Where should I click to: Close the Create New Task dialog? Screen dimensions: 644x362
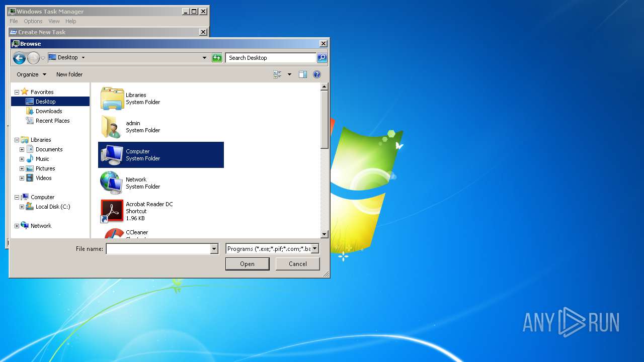coord(203,32)
